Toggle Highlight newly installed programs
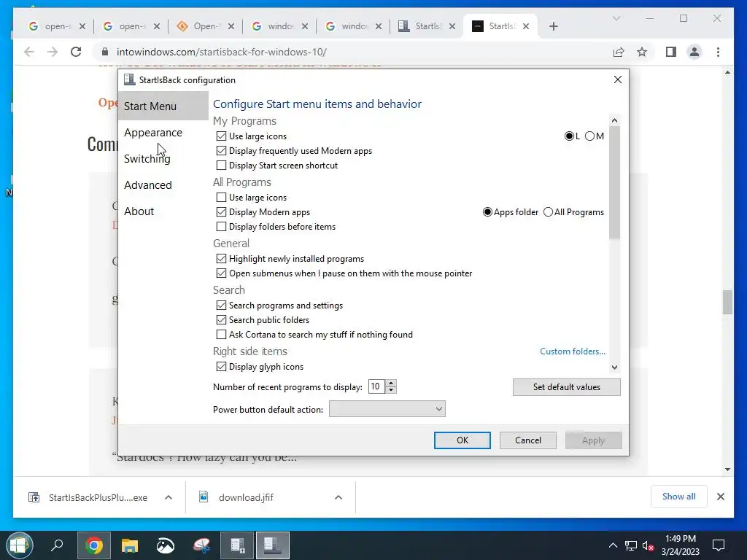 pyautogui.click(x=221, y=259)
